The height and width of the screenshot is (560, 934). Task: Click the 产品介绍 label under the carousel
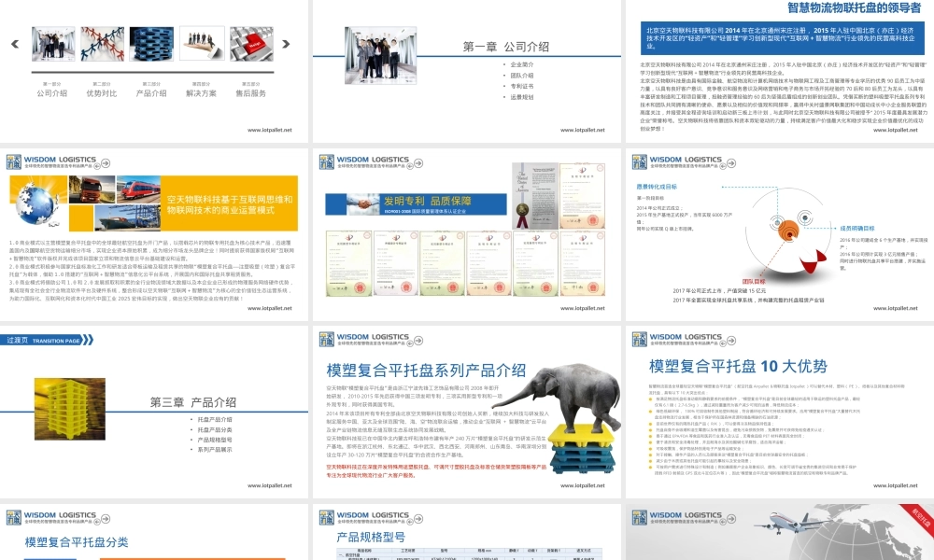[151, 93]
